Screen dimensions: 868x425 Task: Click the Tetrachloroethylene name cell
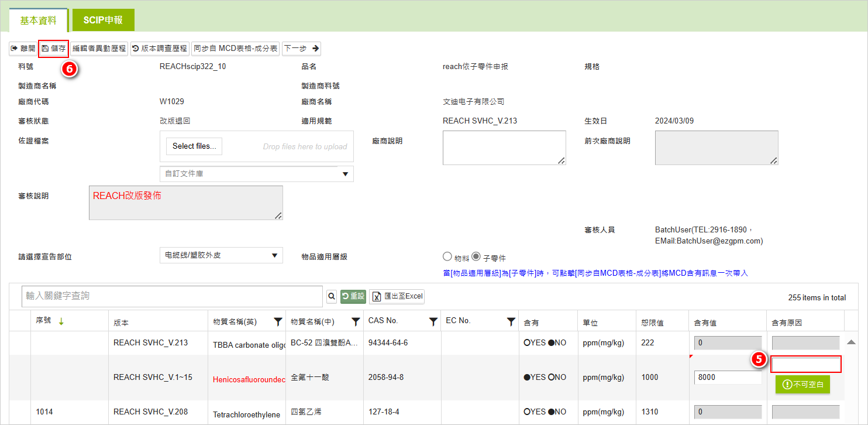246,414
